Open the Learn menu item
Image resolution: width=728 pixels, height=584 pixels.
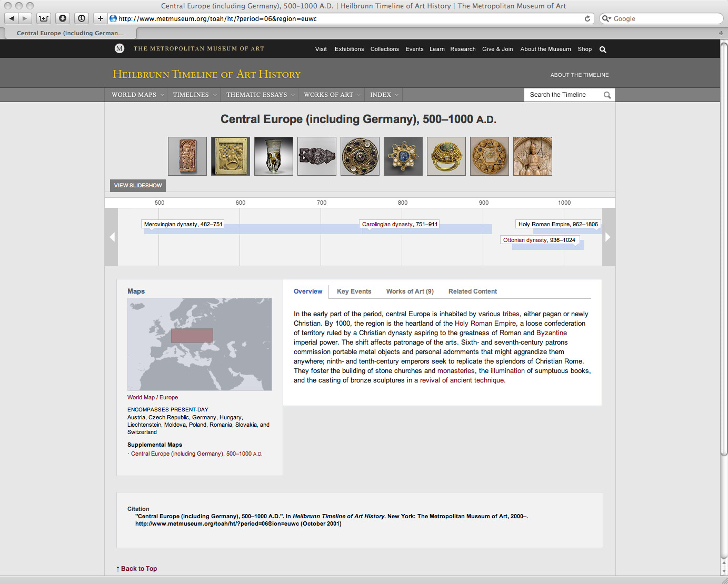[x=437, y=49]
